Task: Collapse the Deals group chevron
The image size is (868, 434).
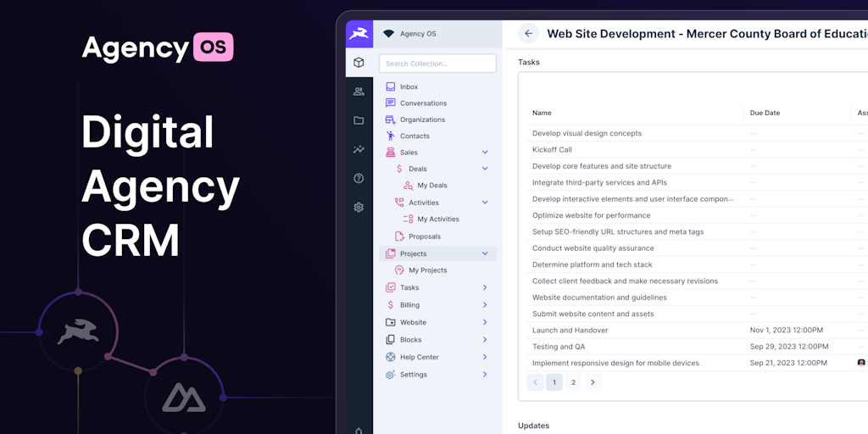Action: [x=485, y=169]
